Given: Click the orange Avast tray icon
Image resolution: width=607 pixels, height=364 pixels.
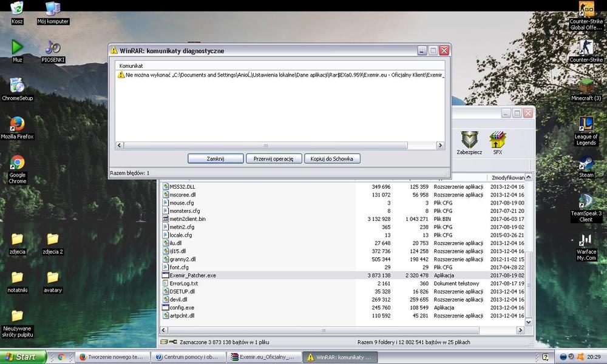Looking at the screenshot, I should click(x=580, y=357).
